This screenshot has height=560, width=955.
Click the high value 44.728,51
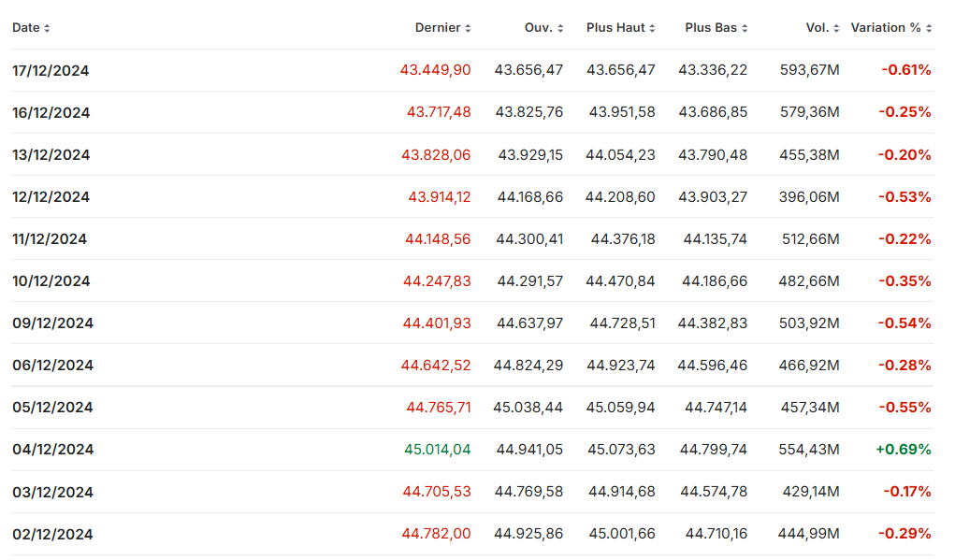(x=622, y=323)
